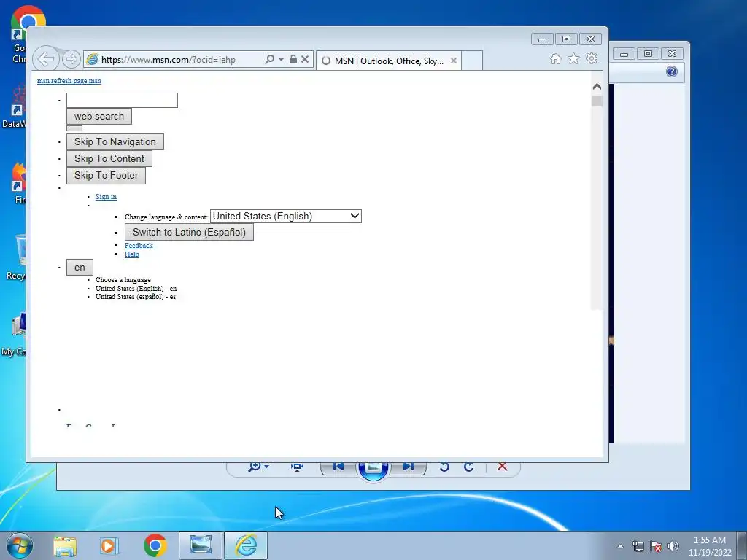Rotate counterclockwise in Photo Viewer

coord(444,467)
